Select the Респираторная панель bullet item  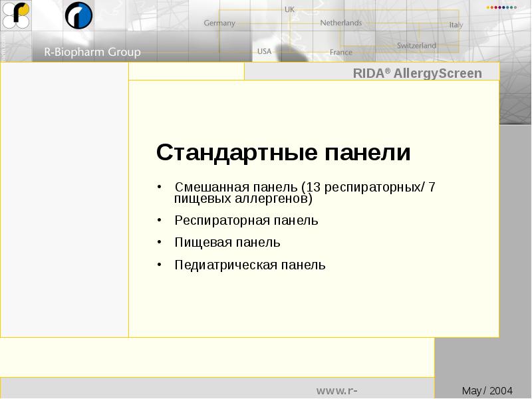[246, 220]
